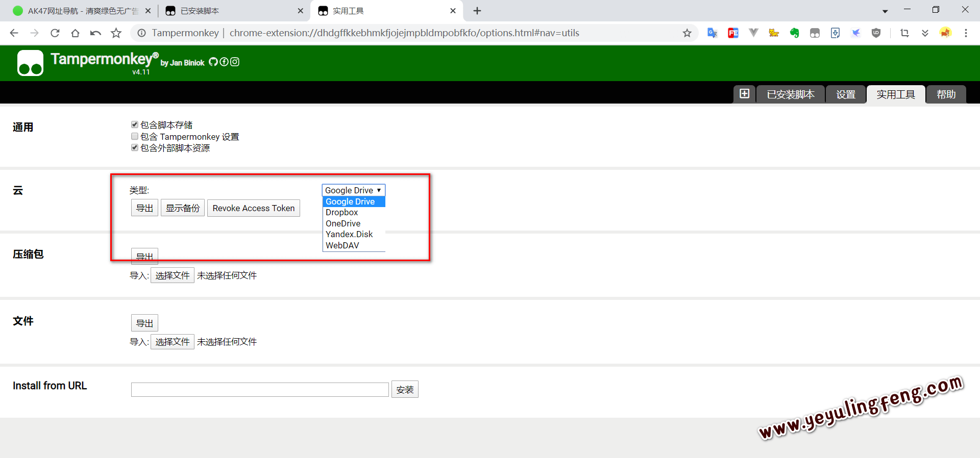980x458 pixels.
Task: Click the blue download-page extension icon
Action: (835, 33)
